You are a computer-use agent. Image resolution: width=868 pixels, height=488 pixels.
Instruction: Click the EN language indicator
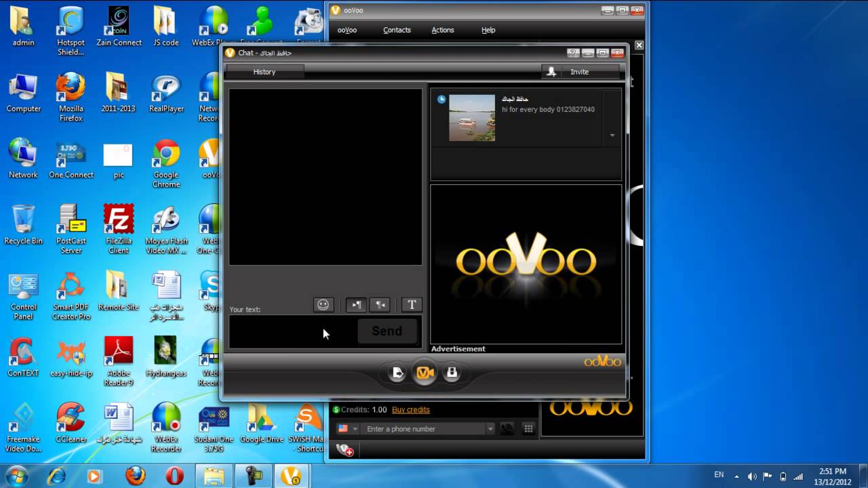point(719,475)
